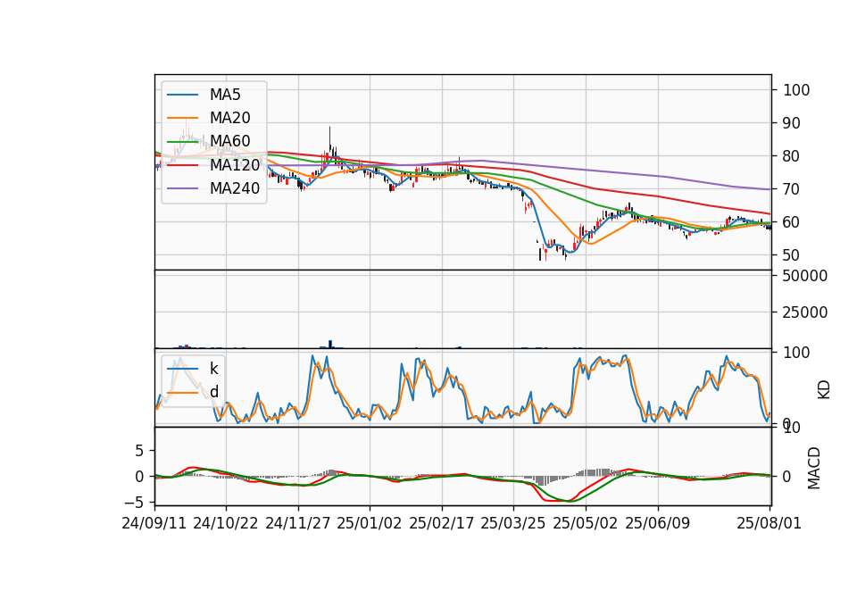The width and height of the screenshot is (857, 616).
Task: Click the 25/01/02 date label
Action: [370, 523]
